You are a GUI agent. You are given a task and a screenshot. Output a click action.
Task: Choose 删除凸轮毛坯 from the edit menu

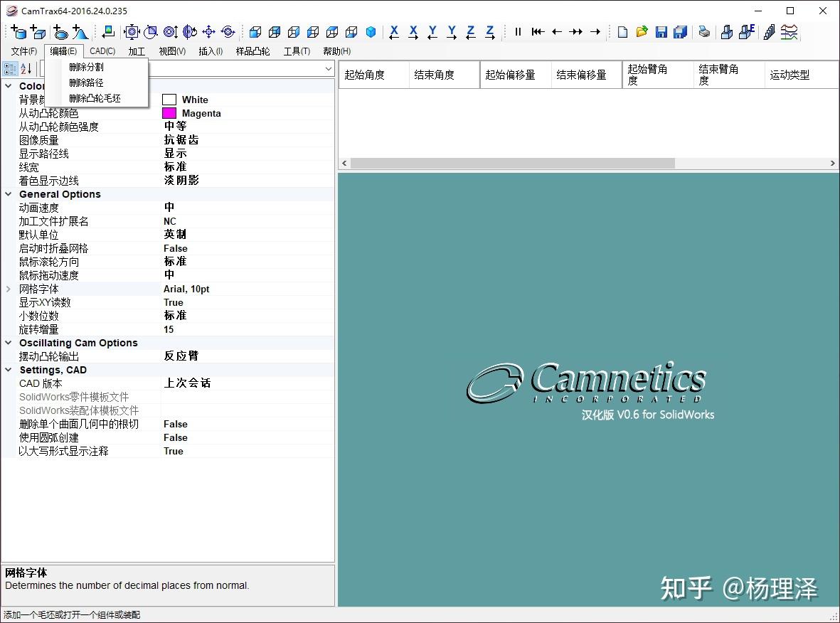point(97,98)
